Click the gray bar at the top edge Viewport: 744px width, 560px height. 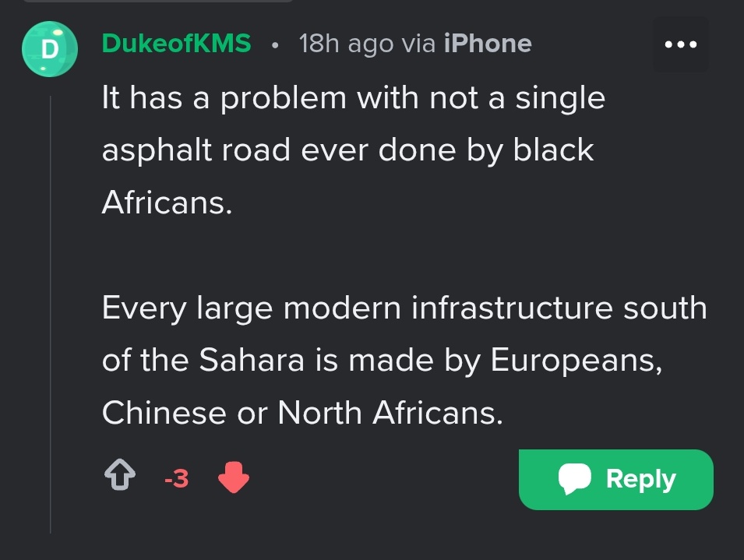[156, 2]
